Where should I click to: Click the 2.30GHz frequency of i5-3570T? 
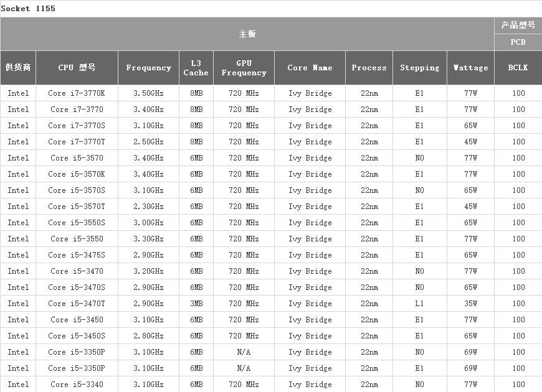tap(149, 207)
